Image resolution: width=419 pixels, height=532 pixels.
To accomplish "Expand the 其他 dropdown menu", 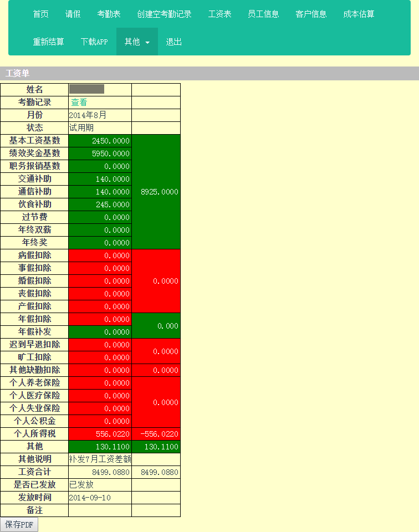I will (x=137, y=42).
